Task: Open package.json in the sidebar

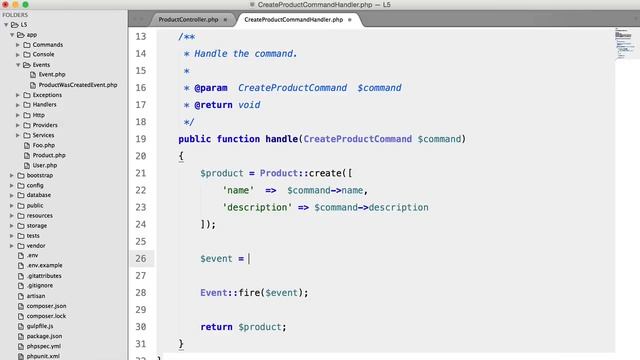Action: click(44, 336)
